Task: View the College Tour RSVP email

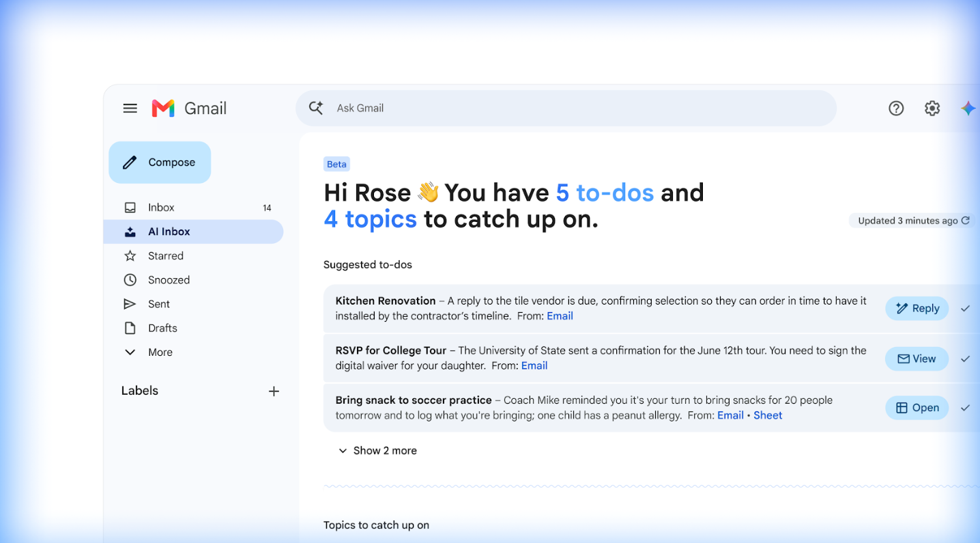Action: tap(917, 359)
